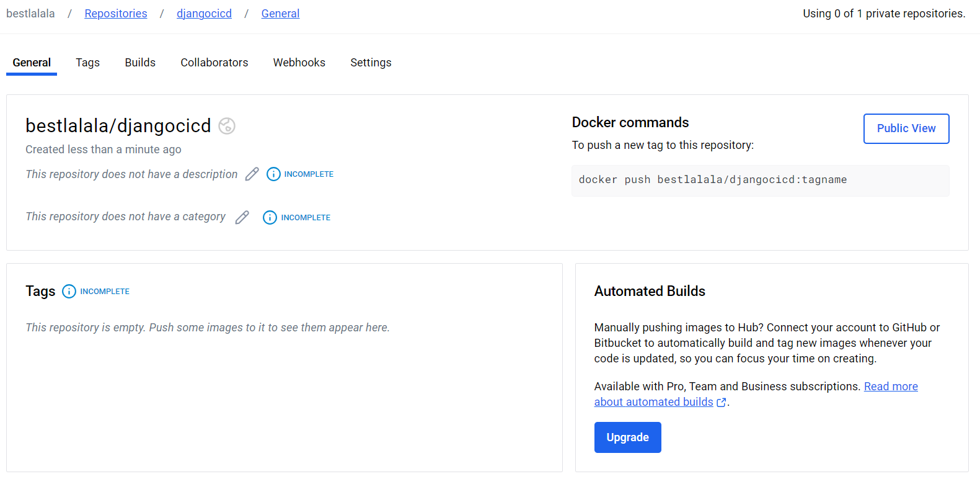Click INCOMPLETE label next to category

point(306,218)
